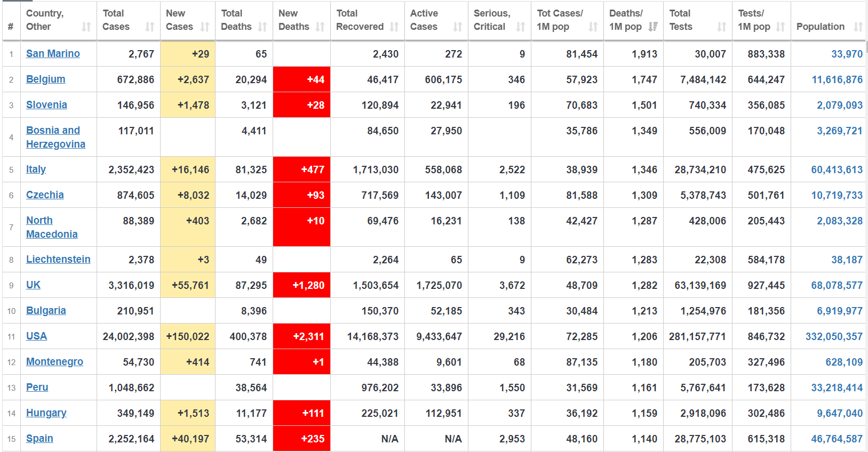
Task: Open Italy population 60,413,613 link
Action: pyautogui.click(x=837, y=170)
